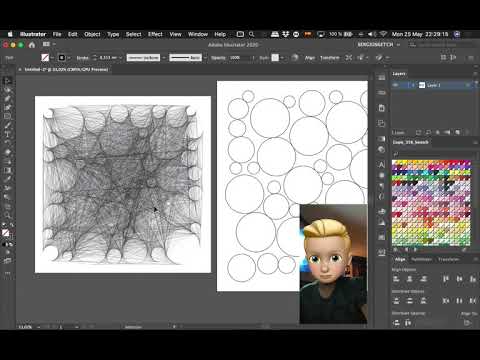Click Horizontal Align Center icon
The image size is (480, 360).
tap(410, 279)
